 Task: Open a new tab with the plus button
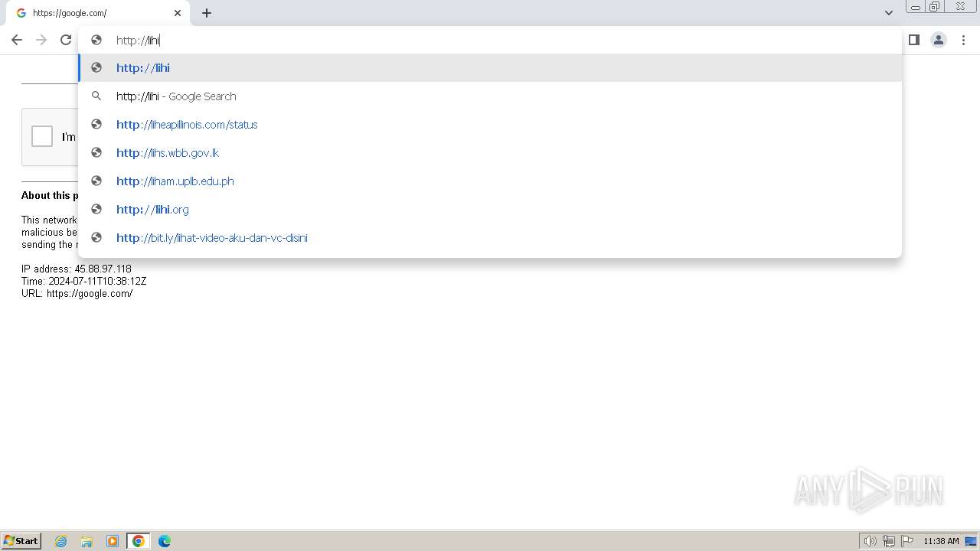207,13
